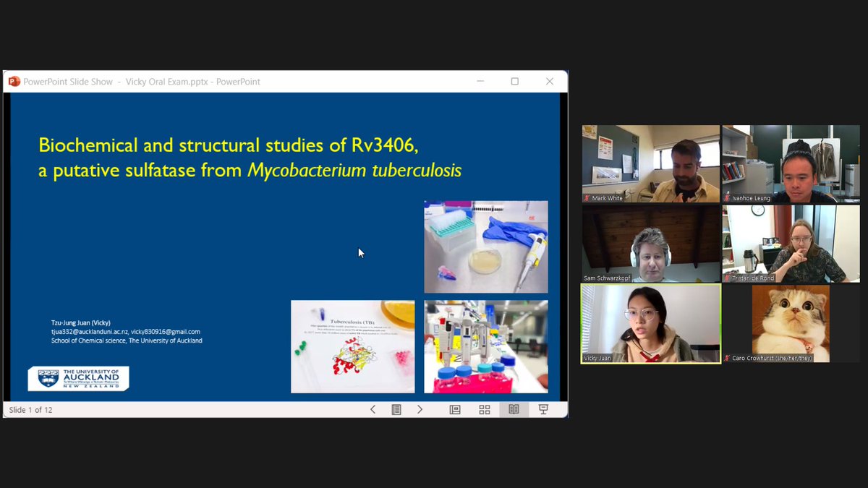The image size is (868, 488).
Task: Minimize the PowerPoint Slide Show window
Action: click(480, 82)
